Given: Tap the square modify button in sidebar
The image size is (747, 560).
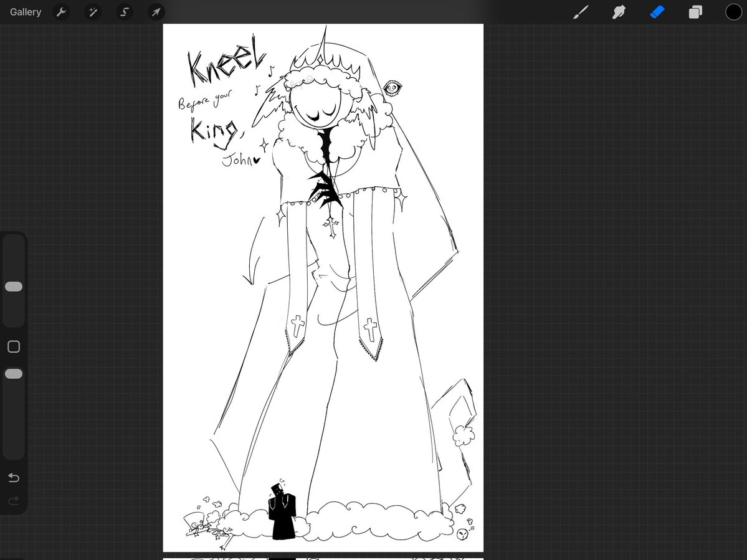Looking at the screenshot, I should [13, 347].
